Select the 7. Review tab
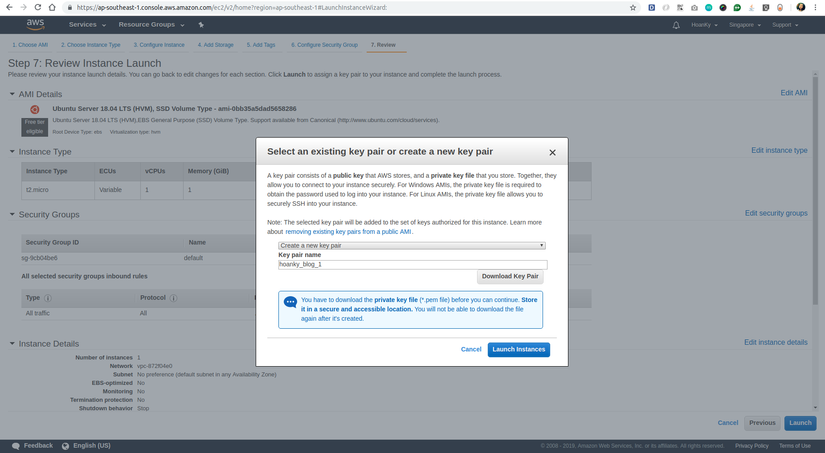The height and width of the screenshot is (453, 825). pos(383,45)
